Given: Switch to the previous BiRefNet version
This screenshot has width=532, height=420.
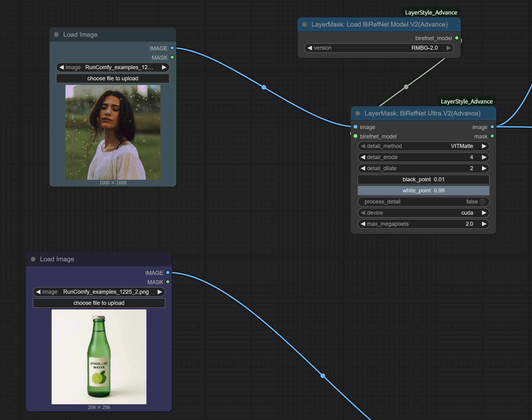Looking at the screenshot, I should 310,48.
